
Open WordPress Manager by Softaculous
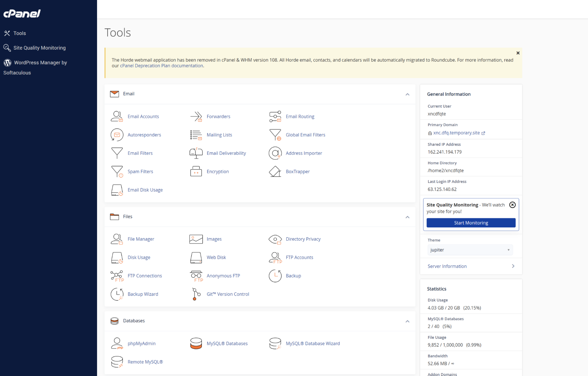pyautogui.click(x=35, y=67)
